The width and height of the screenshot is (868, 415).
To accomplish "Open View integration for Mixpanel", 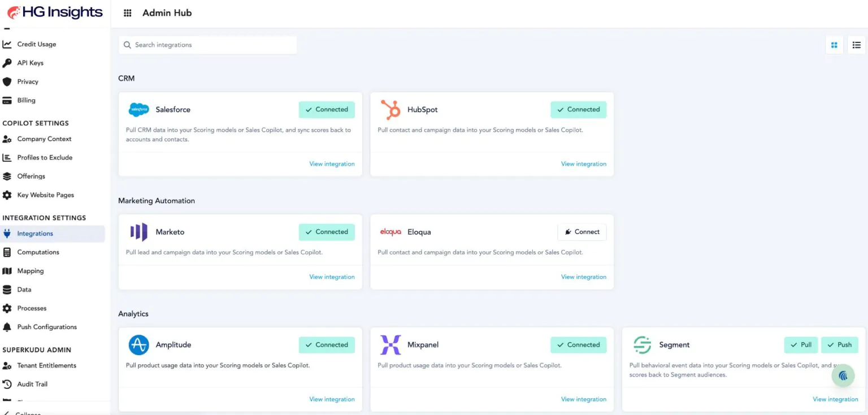I will [584, 399].
